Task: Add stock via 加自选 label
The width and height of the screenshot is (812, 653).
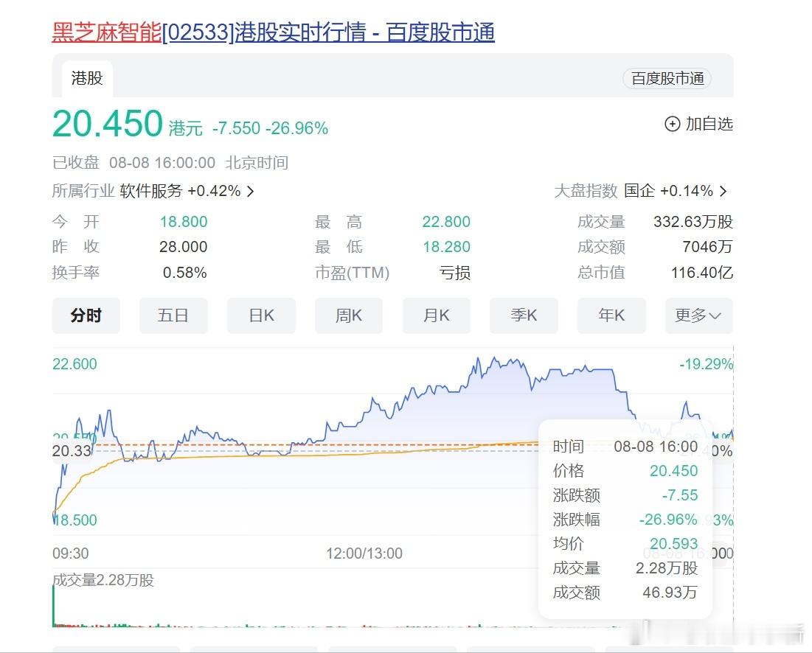Action: (709, 124)
